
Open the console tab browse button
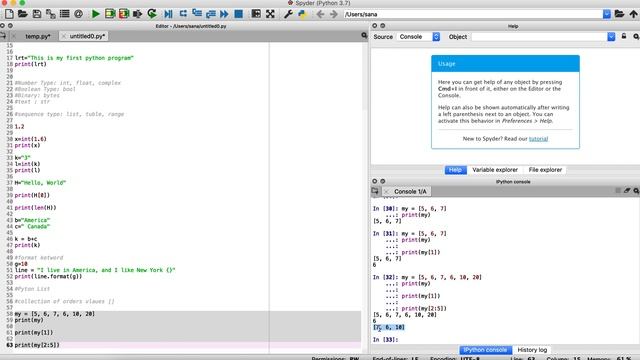(375, 191)
